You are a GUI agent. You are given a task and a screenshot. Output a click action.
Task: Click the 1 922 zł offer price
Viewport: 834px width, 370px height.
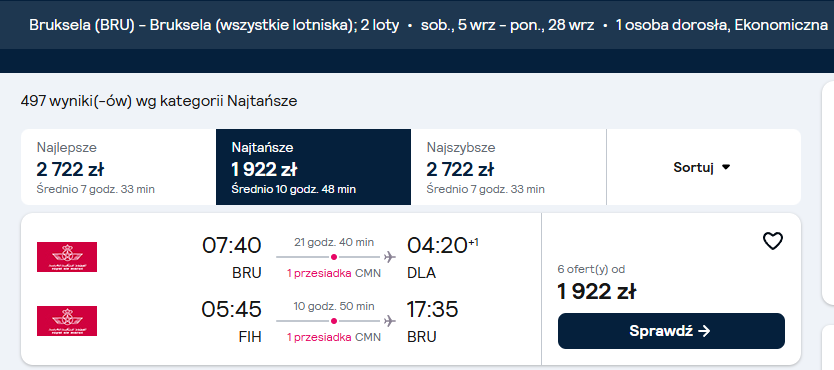click(x=596, y=291)
